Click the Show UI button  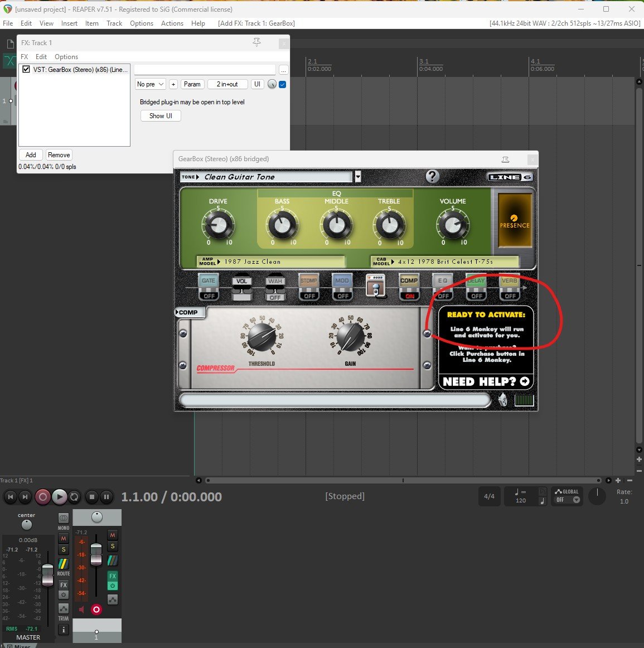161,116
